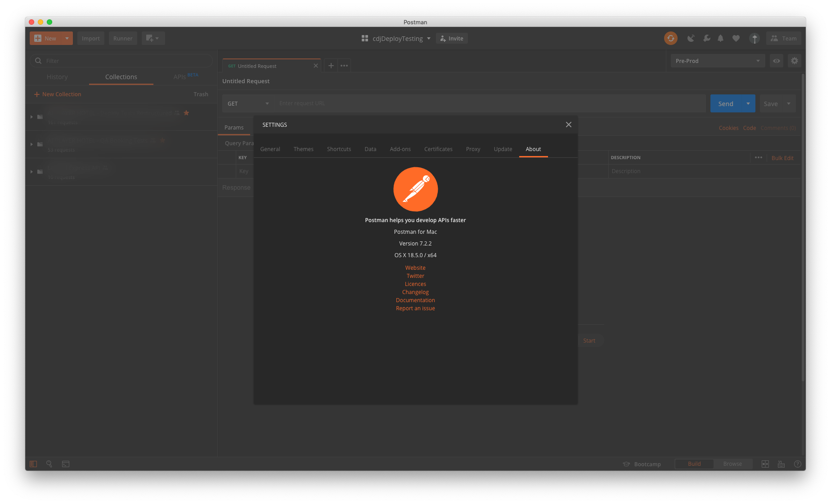This screenshot has height=504, width=831.
Task: Open help via the question mark icon
Action: coord(798,464)
